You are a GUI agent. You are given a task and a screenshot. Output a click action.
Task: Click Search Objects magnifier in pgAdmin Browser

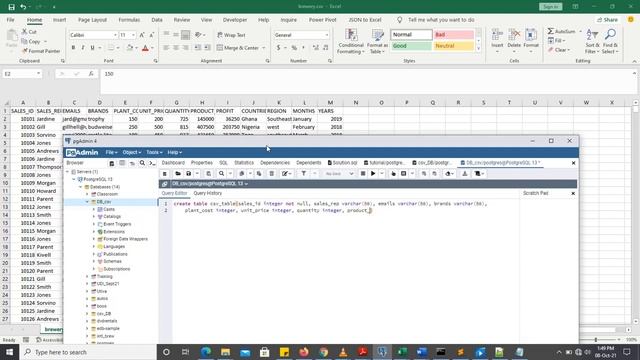[x=142, y=163]
